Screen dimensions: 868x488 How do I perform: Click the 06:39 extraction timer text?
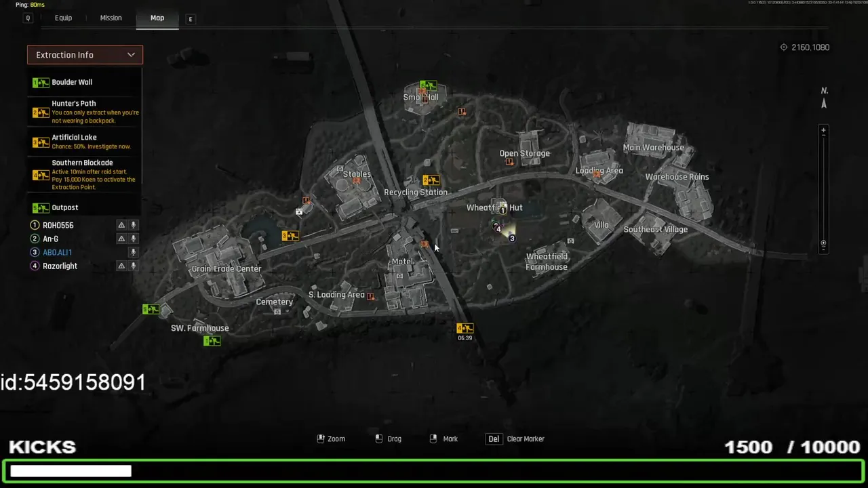[465, 338]
